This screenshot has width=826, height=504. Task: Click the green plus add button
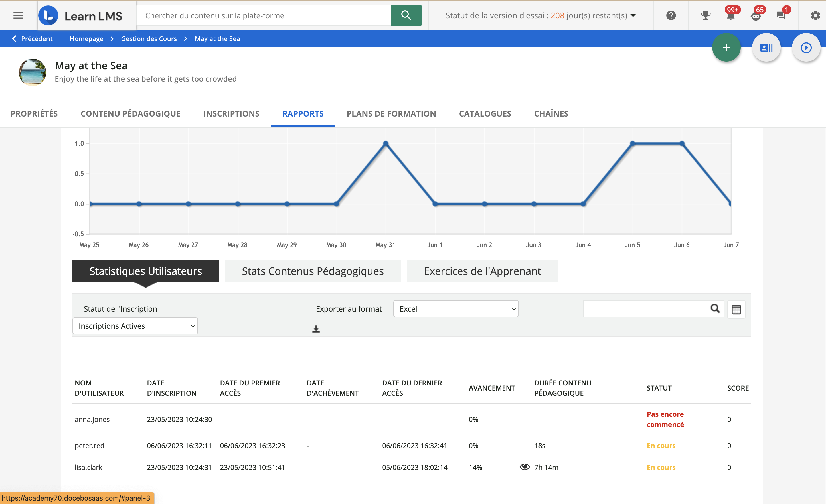coord(726,48)
